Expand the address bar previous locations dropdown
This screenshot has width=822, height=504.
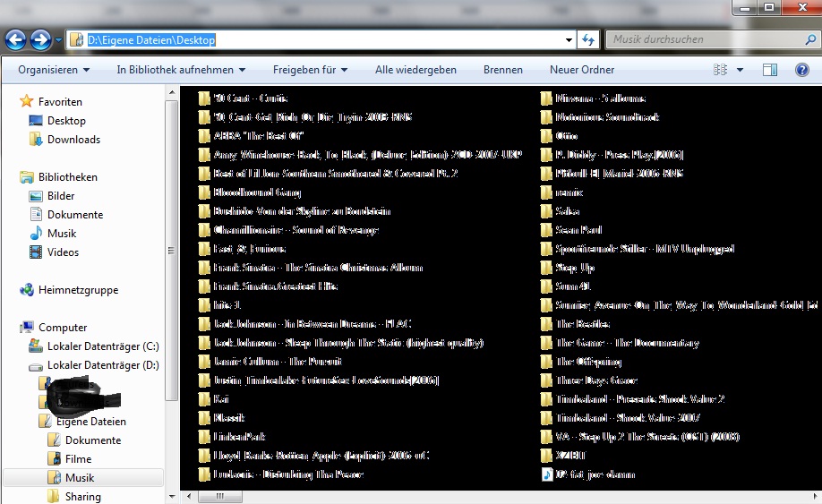click(x=569, y=39)
